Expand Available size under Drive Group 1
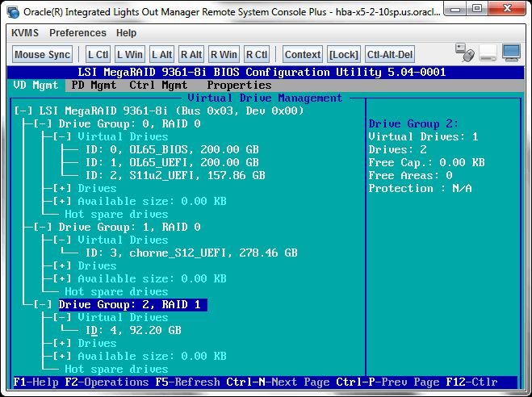 point(62,278)
